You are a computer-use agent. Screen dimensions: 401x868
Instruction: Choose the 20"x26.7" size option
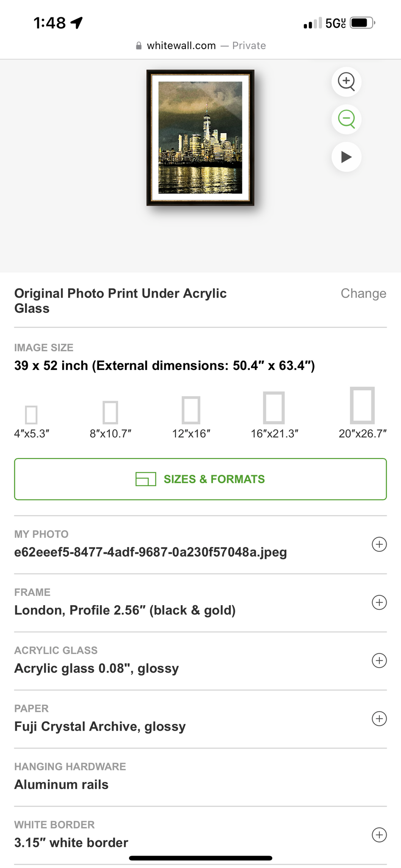[362, 406]
